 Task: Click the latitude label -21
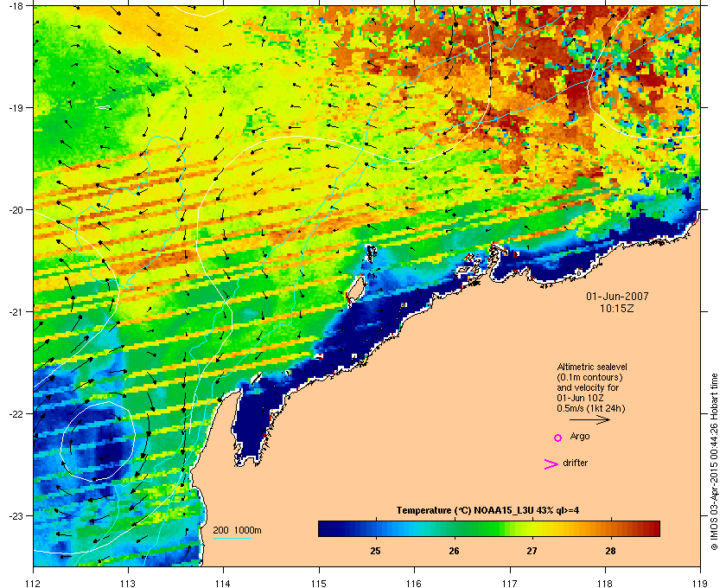pyautogui.click(x=16, y=312)
